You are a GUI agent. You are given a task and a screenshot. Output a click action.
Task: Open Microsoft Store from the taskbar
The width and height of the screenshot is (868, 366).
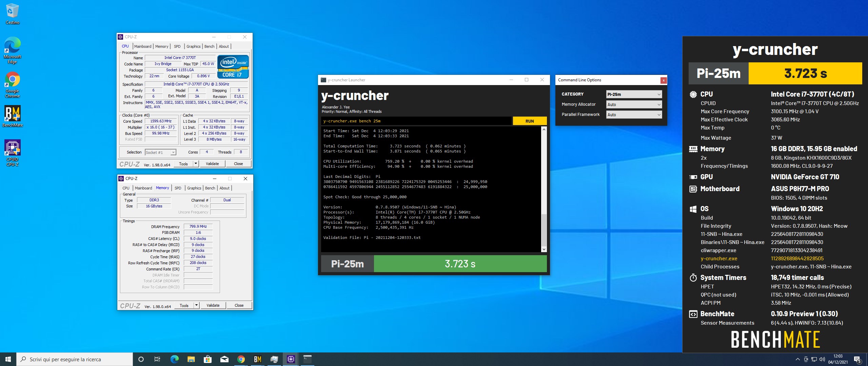click(x=208, y=359)
